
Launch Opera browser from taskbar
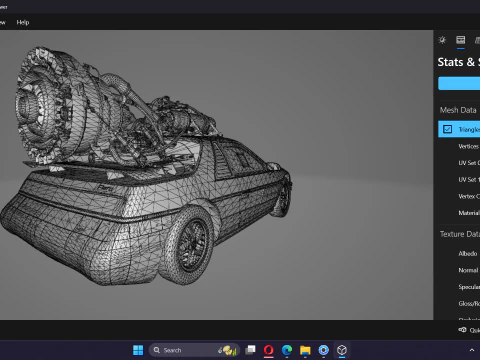[269, 350]
